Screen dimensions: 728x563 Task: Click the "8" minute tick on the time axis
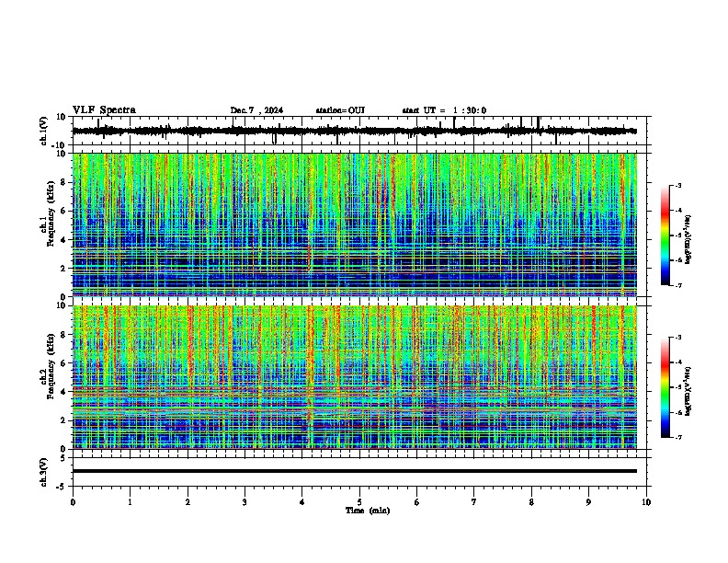[x=531, y=502]
